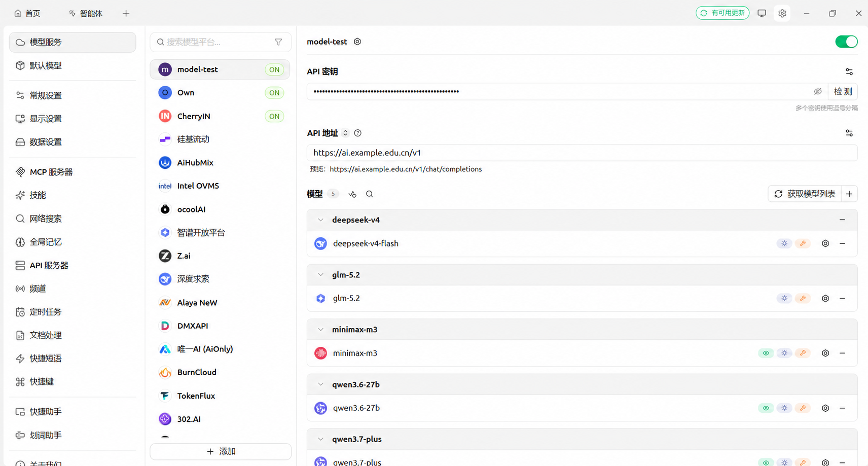Click the ON badge for Own provider

coord(274,93)
